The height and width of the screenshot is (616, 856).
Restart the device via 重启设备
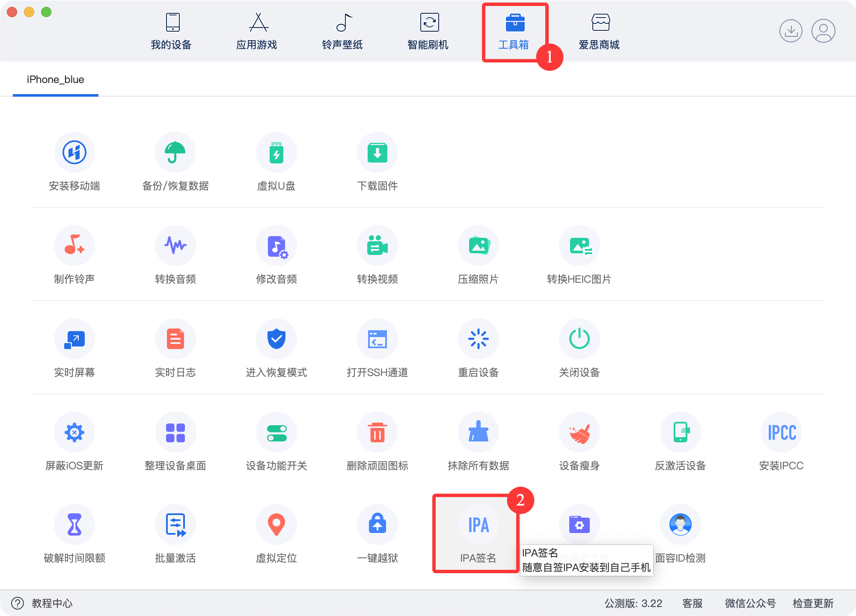pos(479,349)
